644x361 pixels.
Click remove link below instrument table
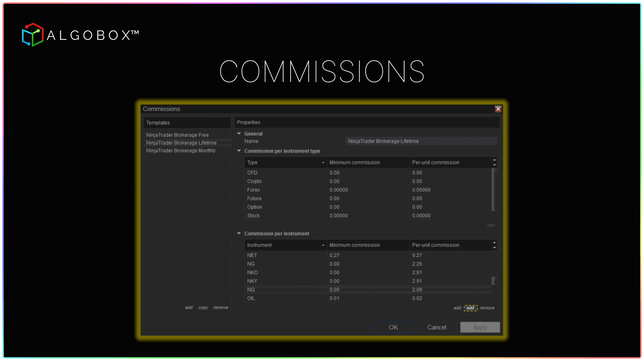(x=487, y=308)
